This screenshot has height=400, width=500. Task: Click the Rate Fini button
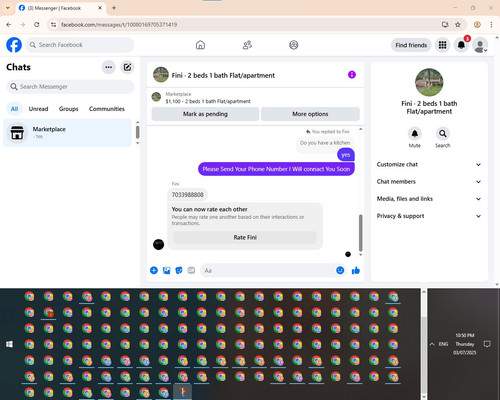pyautogui.click(x=245, y=237)
